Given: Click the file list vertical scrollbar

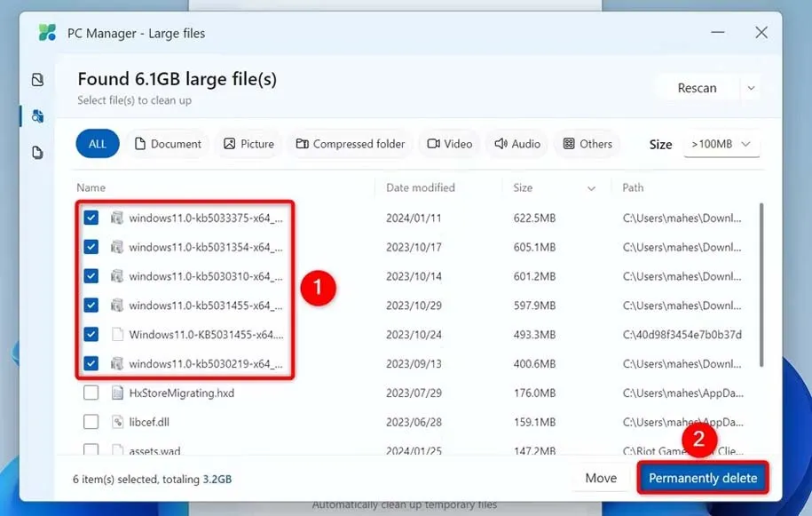Looking at the screenshot, I should [761, 284].
